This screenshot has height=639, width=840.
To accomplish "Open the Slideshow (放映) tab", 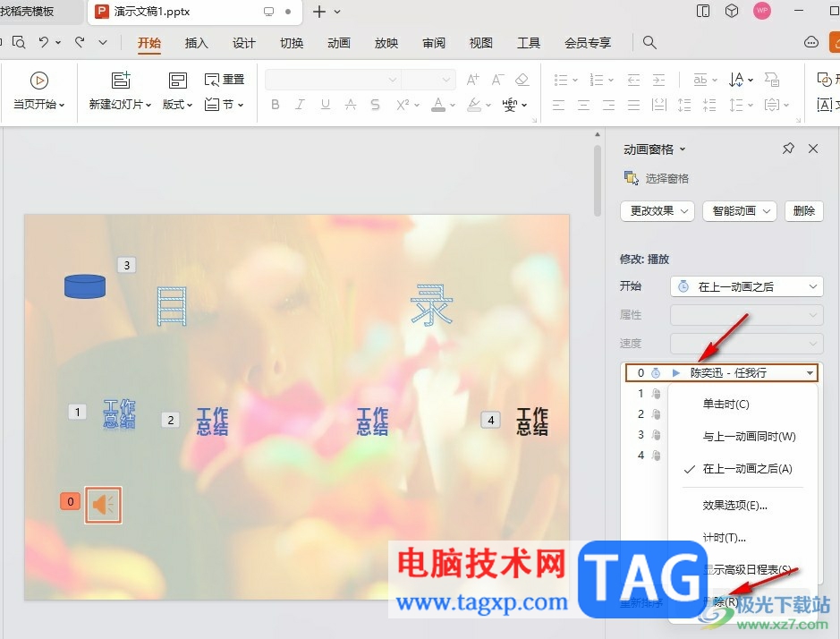I will point(386,43).
